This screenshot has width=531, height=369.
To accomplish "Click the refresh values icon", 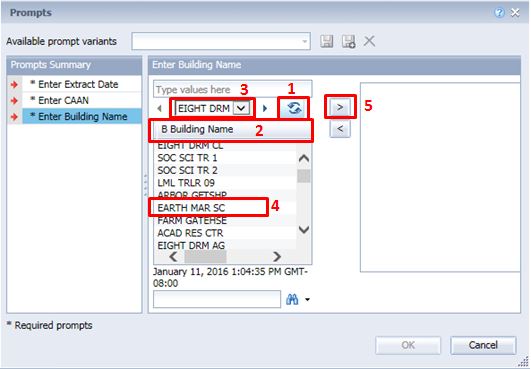I will [x=294, y=108].
